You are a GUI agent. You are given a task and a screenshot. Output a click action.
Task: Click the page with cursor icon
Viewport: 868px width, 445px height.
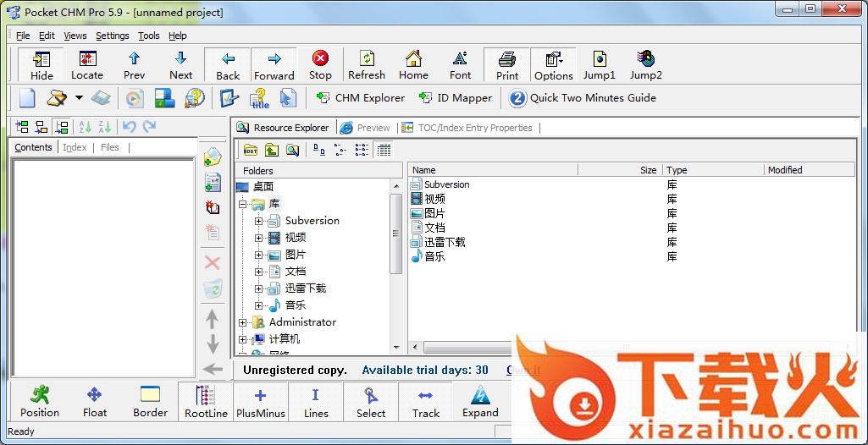coord(287,98)
